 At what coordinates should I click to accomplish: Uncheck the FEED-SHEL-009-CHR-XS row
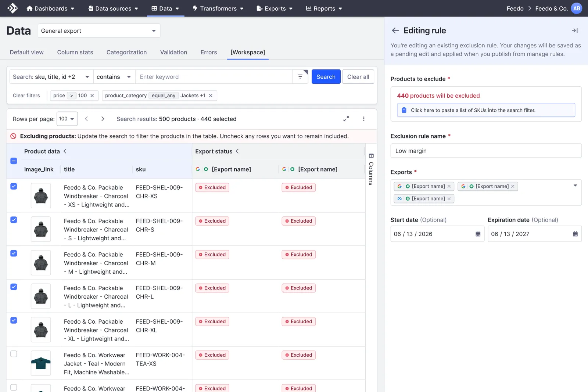tap(14, 186)
